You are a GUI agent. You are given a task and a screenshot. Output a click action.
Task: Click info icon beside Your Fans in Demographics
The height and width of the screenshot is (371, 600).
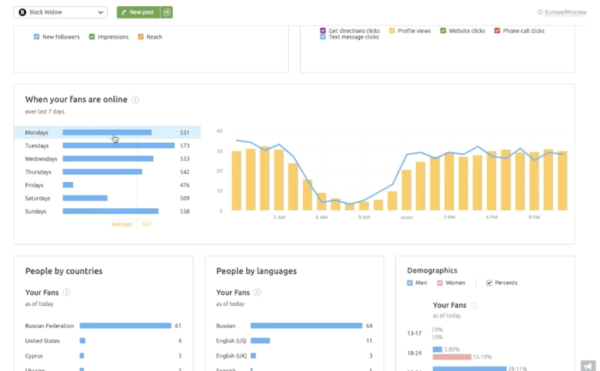coord(474,305)
